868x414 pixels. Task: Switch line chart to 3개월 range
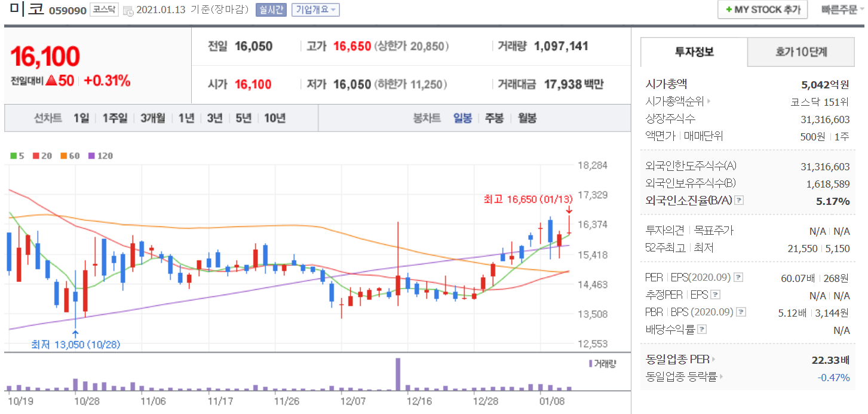click(153, 118)
